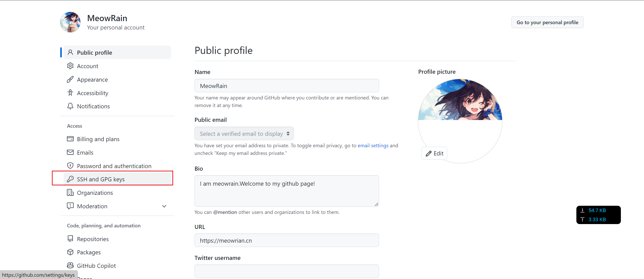Click Go to your personal profile button
The height and width of the screenshot is (279, 644).
point(547,22)
